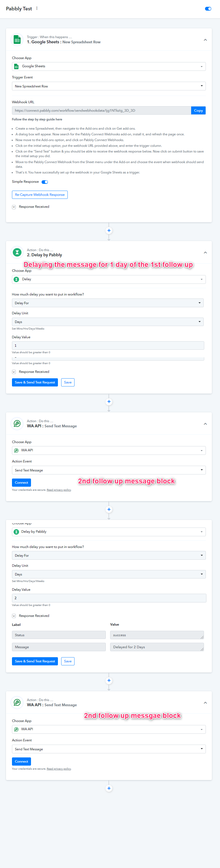The image size is (220, 868).
Task: Open Action Event dropdown in second WA API step
Action: [109, 749]
